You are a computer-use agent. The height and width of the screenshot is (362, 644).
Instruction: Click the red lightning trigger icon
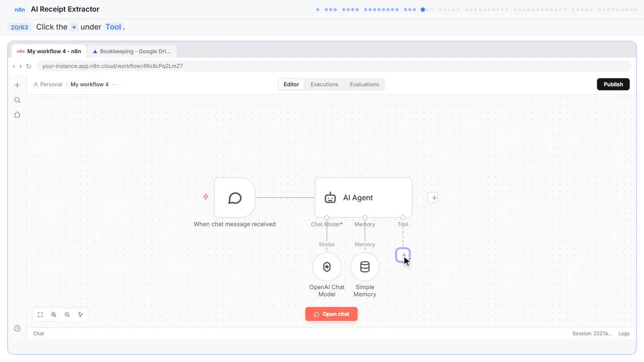pos(205,197)
